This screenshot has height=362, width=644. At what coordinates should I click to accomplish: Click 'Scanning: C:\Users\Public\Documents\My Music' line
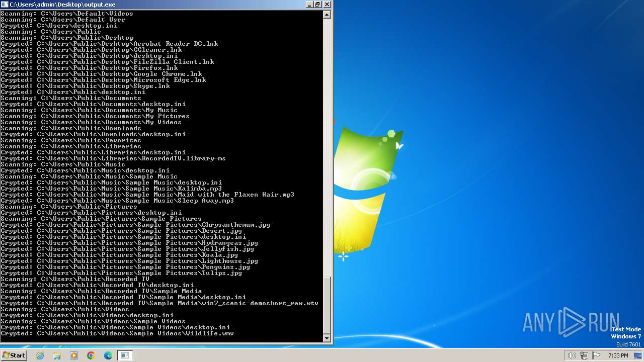(x=89, y=110)
